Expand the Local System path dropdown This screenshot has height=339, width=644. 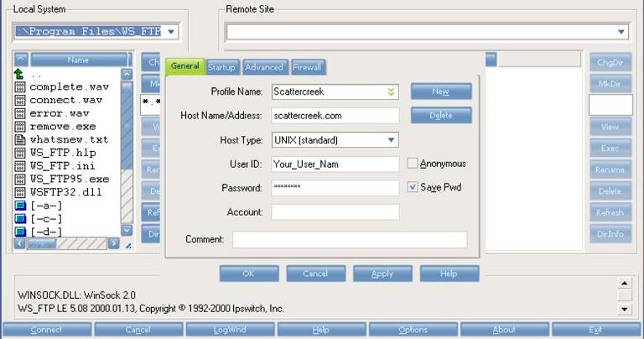[x=171, y=32]
